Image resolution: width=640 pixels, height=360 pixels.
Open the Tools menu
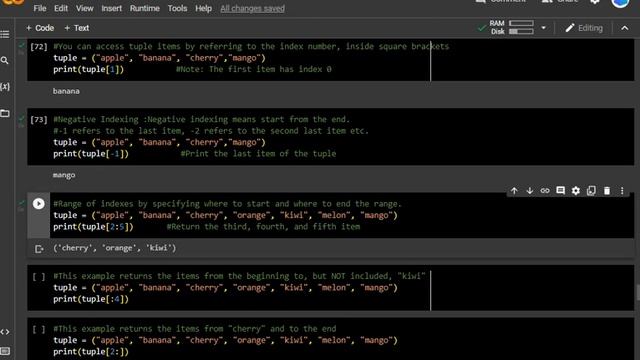point(177,8)
